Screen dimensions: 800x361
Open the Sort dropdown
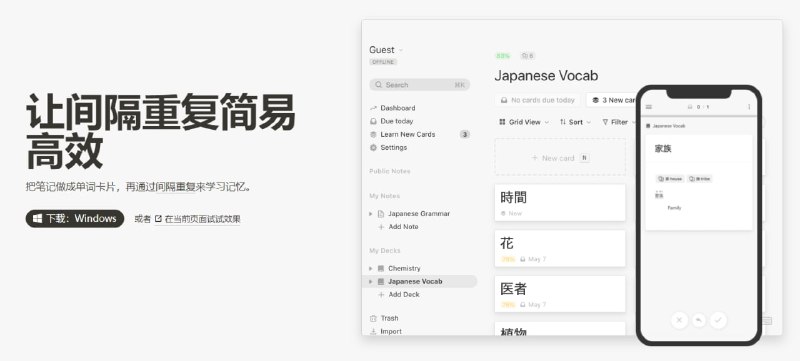576,122
